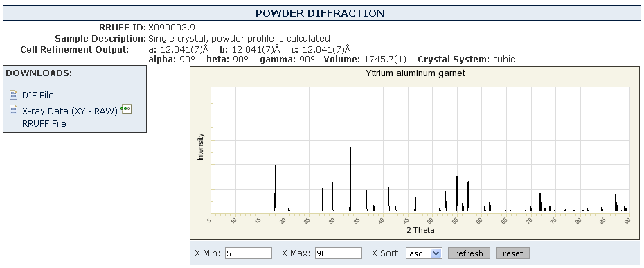
Task: Open the X Sort dropdown
Action: click(x=424, y=253)
